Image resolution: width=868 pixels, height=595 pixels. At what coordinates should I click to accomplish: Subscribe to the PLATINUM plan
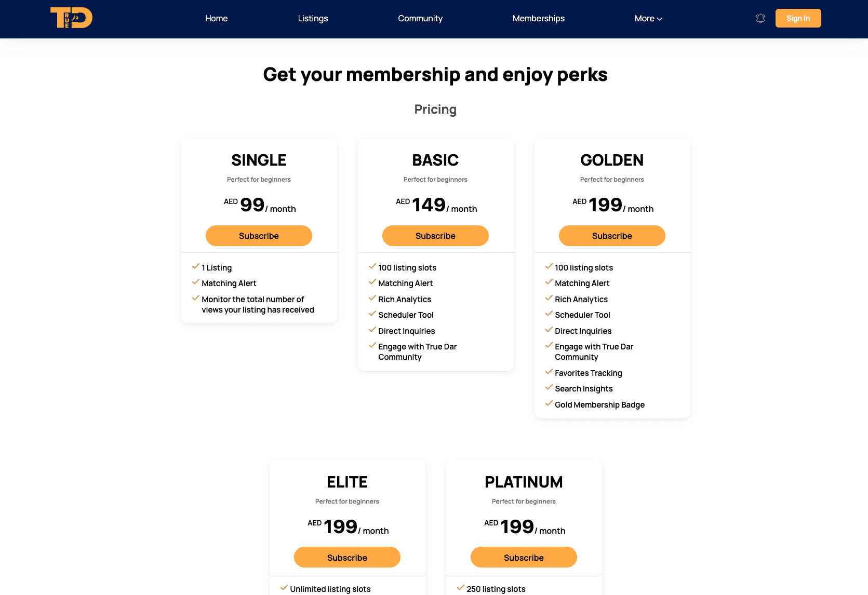[x=524, y=557]
